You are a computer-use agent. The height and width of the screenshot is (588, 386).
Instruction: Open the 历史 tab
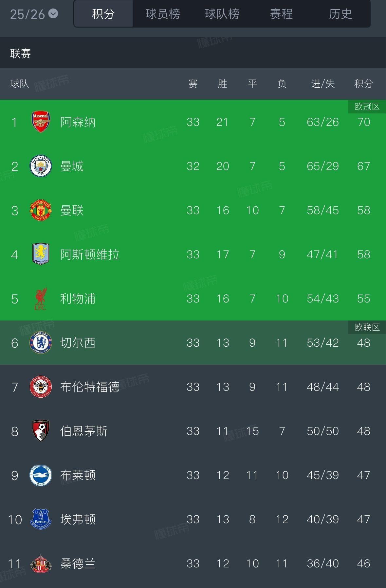click(x=340, y=14)
